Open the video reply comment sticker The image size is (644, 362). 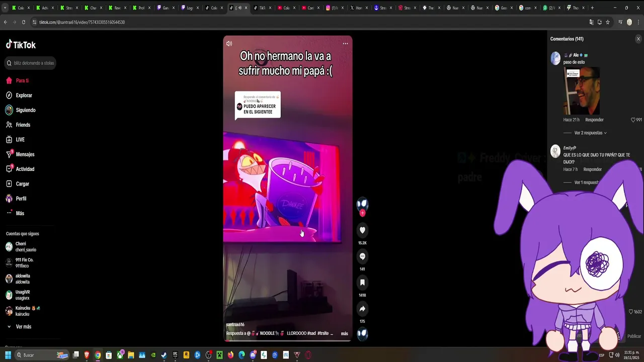click(x=258, y=105)
